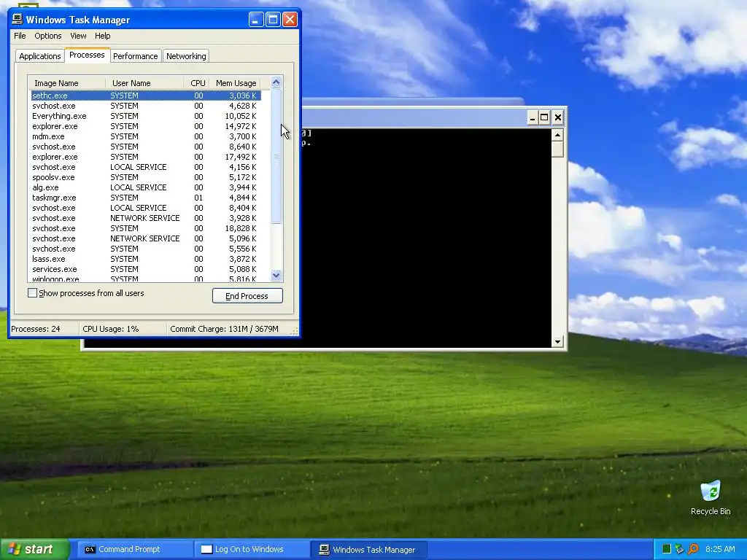The image size is (747, 560).
Task: Click the taskbar clock showing 8:25 AM
Action: [720, 549]
